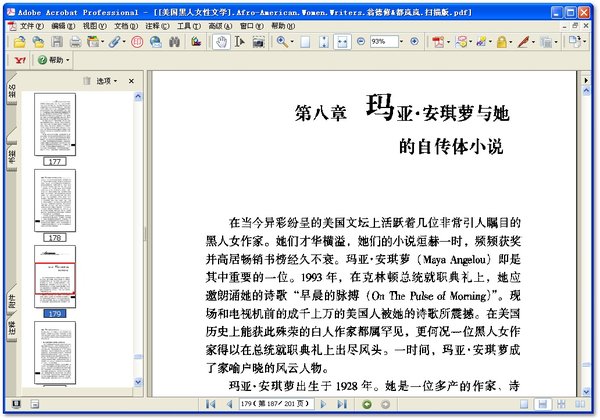600x420 pixels.
Task: Click the Secure padlock icon
Action: click(x=501, y=41)
